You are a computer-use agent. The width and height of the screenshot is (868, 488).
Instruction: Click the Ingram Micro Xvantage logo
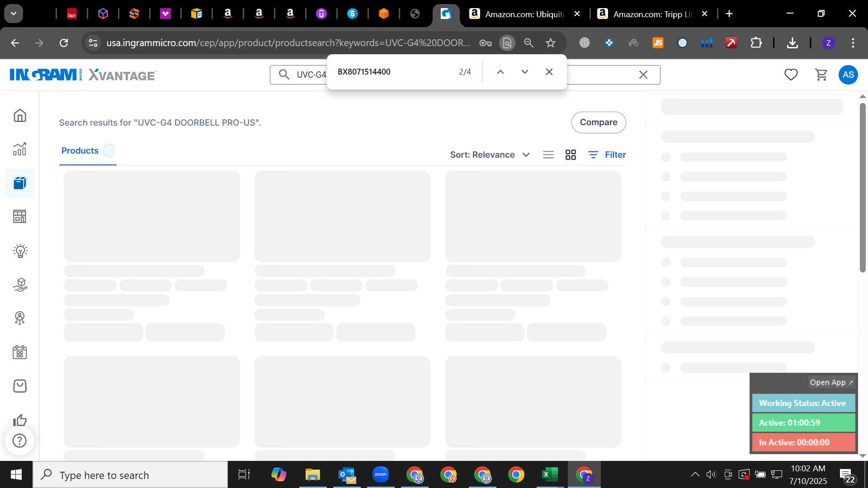point(83,75)
